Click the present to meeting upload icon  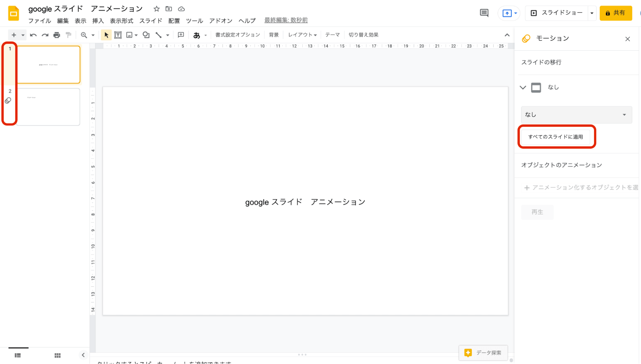pyautogui.click(x=507, y=13)
